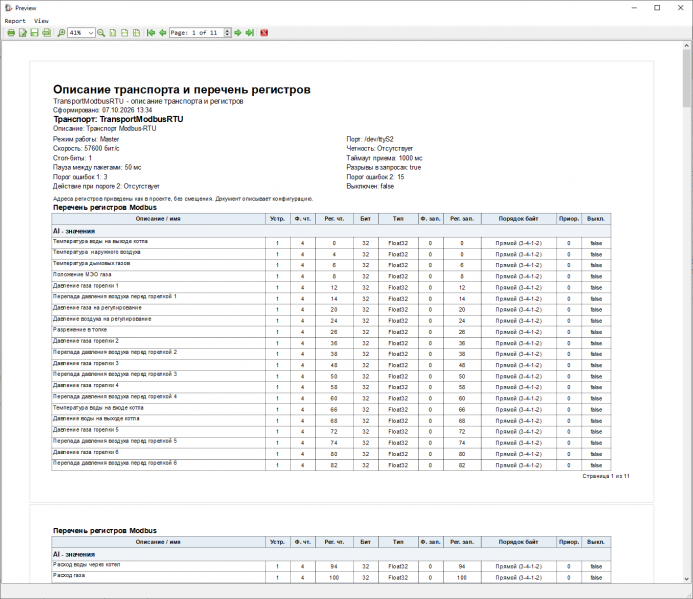The width and height of the screenshot is (693, 599).
Task: Click row 'Температура наружного воздуха'
Action: pos(331,254)
